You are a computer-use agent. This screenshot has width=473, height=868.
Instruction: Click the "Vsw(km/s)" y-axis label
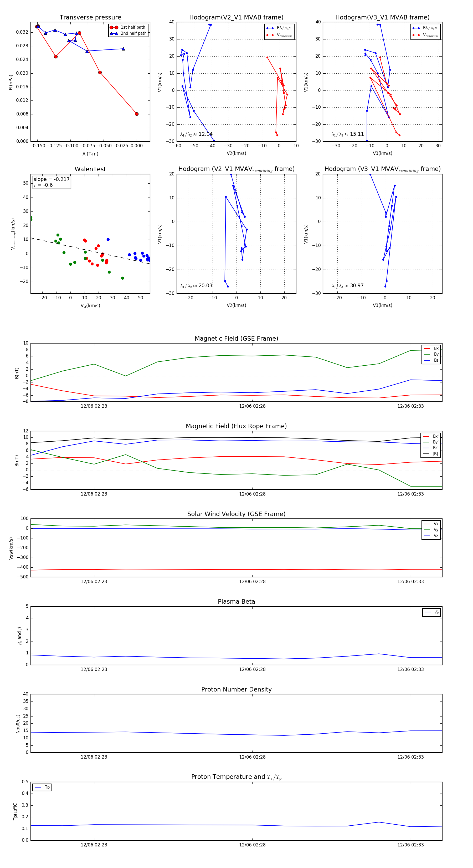[x=11, y=548]
